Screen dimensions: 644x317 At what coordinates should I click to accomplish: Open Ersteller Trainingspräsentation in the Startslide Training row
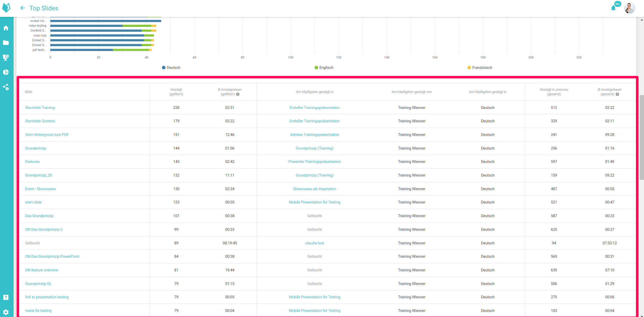click(315, 108)
